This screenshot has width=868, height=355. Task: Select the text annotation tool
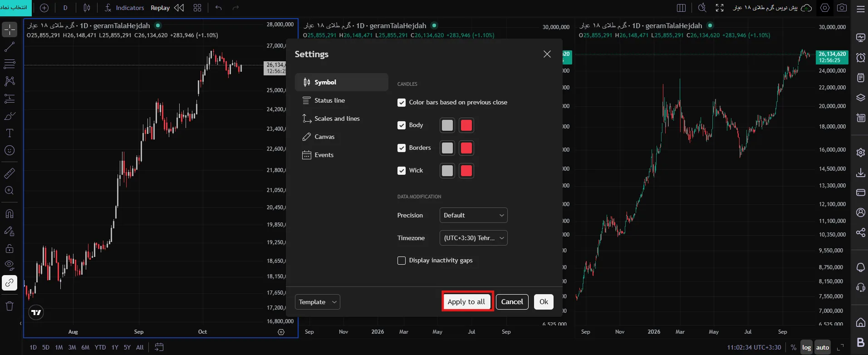[x=10, y=133]
